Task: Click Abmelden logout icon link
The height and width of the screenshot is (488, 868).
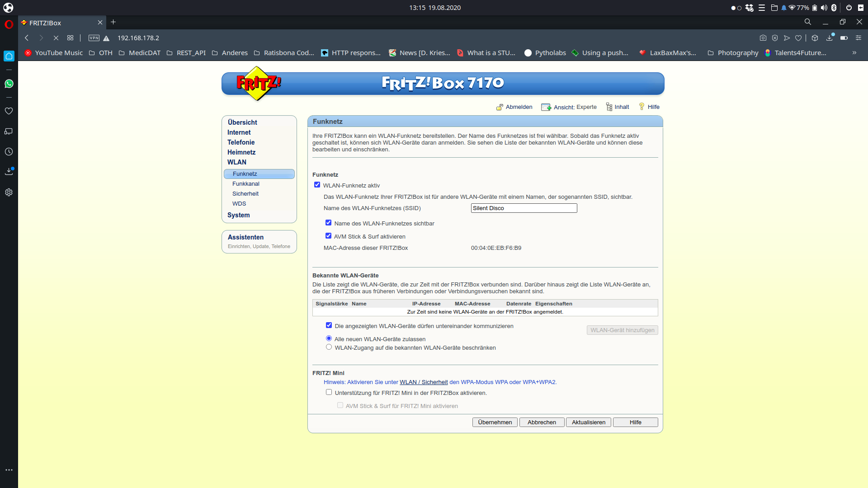Action: pyautogui.click(x=514, y=107)
